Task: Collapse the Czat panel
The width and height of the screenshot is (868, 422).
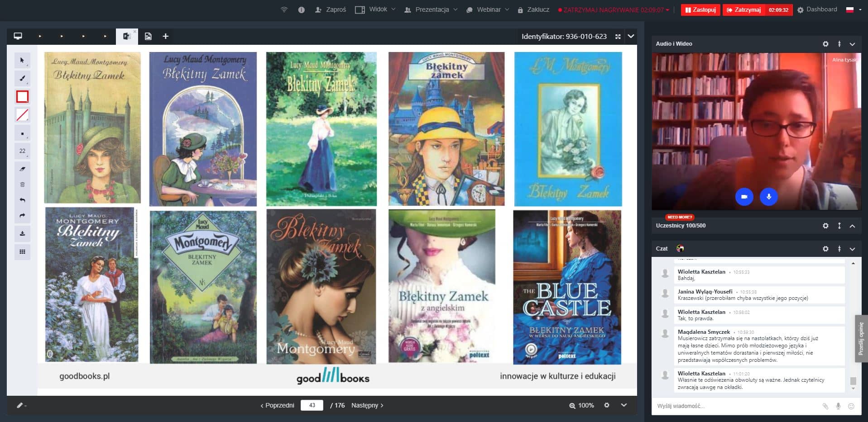Action: 852,249
